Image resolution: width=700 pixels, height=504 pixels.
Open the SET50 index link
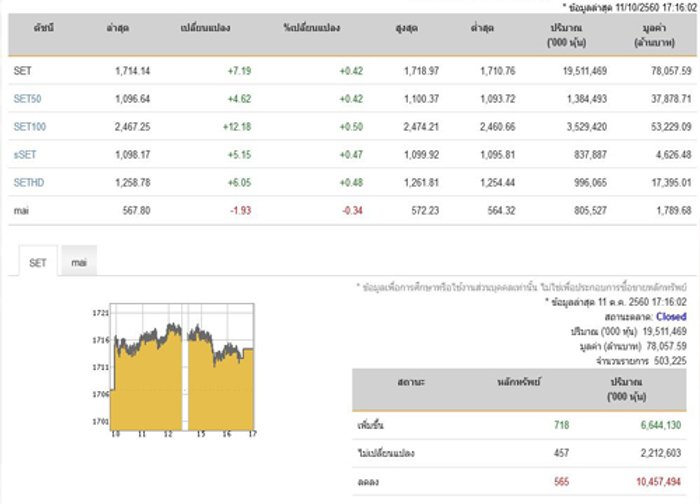click(x=27, y=99)
